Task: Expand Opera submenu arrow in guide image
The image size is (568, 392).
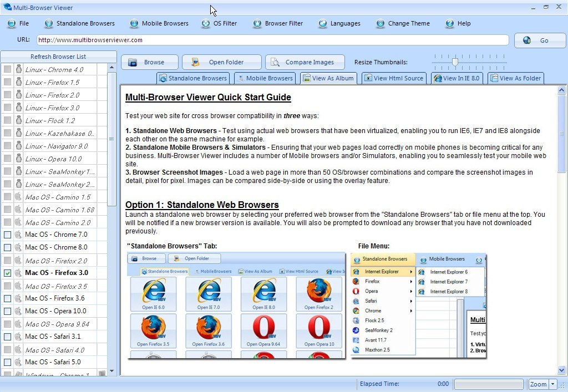Action: 411,291
